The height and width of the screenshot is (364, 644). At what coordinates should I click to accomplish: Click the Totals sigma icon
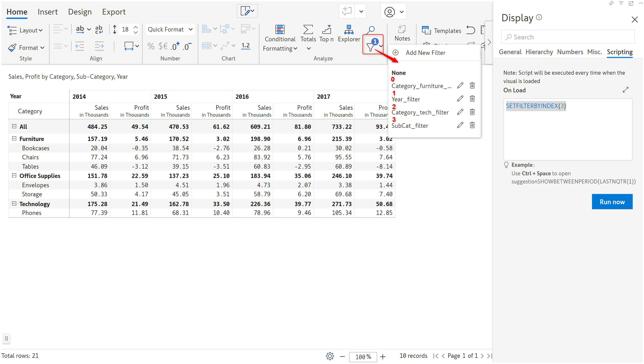(308, 30)
